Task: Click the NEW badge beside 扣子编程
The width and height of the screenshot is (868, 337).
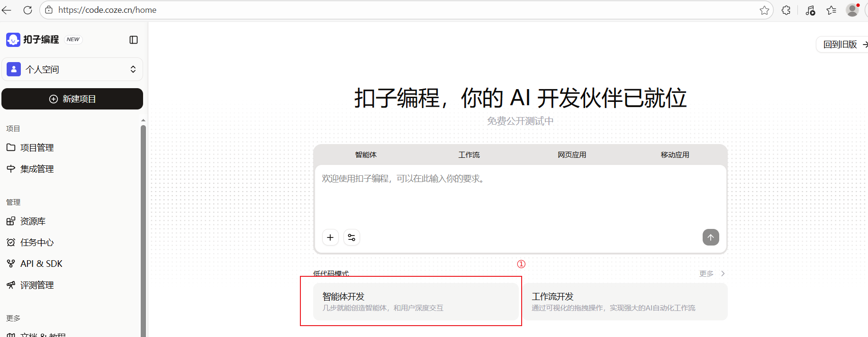Action: (x=73, y=40)
